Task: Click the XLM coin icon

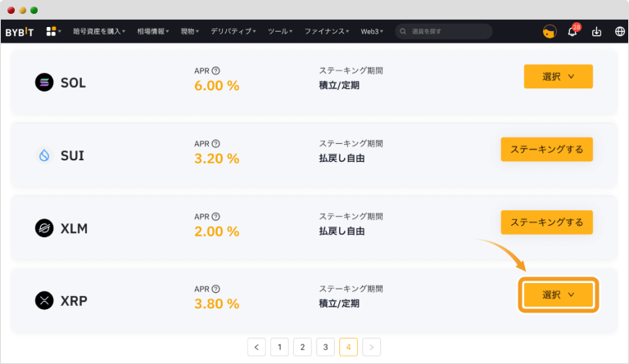Action: [x=44, y=228]
